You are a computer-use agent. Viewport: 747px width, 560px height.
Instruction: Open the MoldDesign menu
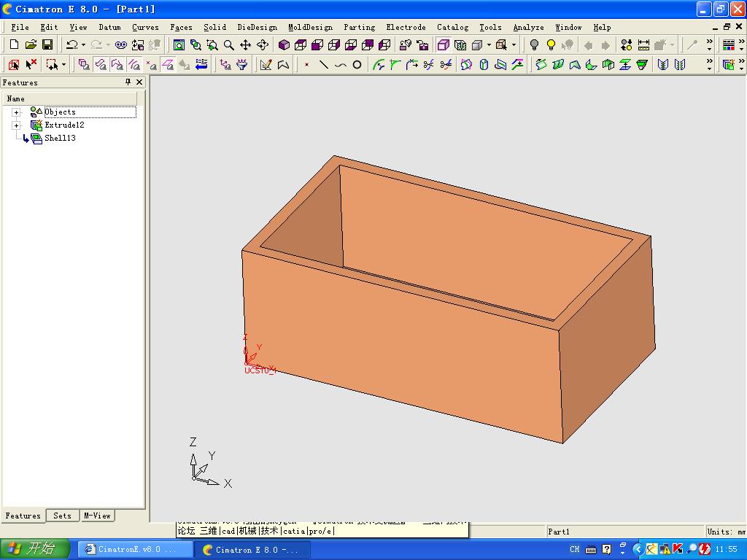pyautogui.click(x=311, y=27)
